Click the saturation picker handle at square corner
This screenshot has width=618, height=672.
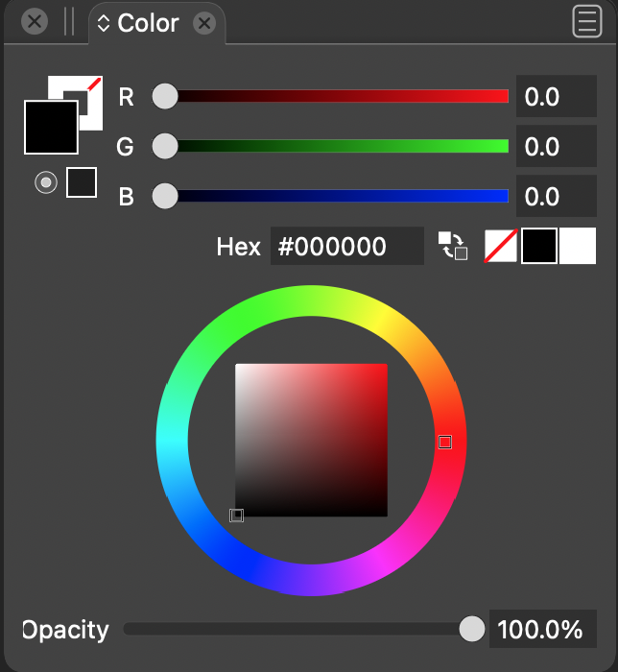pos(237,516)
